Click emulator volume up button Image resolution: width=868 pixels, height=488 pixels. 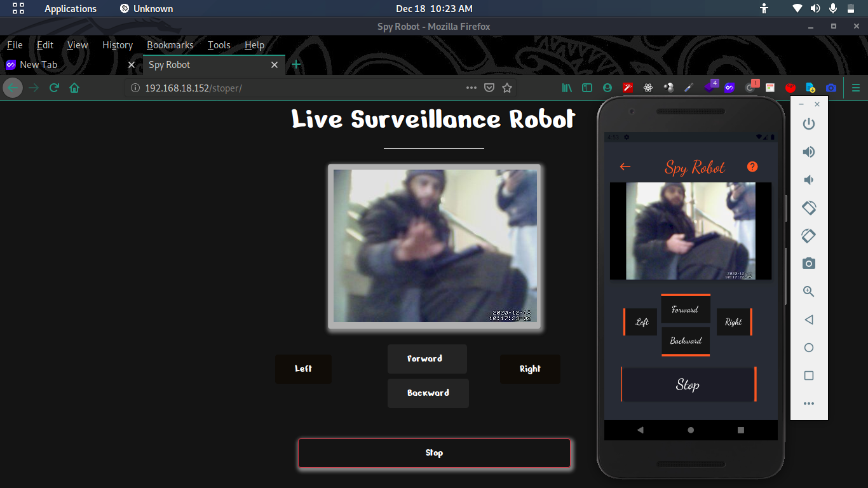click(809, 152)
